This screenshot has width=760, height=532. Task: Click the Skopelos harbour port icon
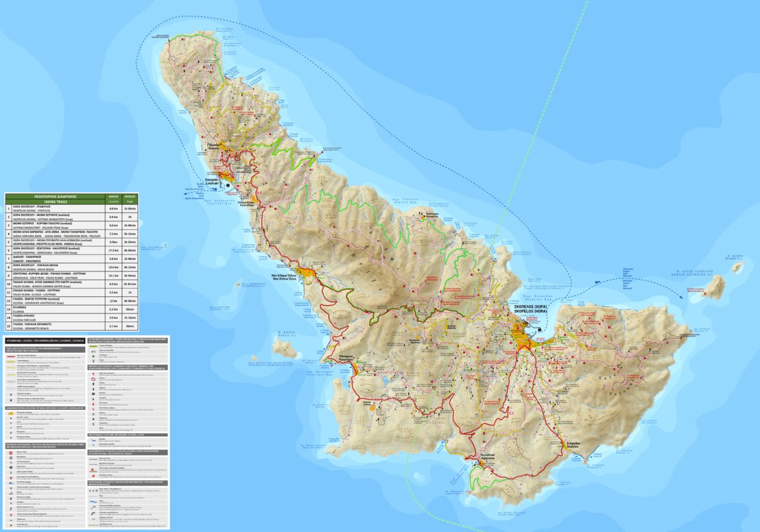539,331
